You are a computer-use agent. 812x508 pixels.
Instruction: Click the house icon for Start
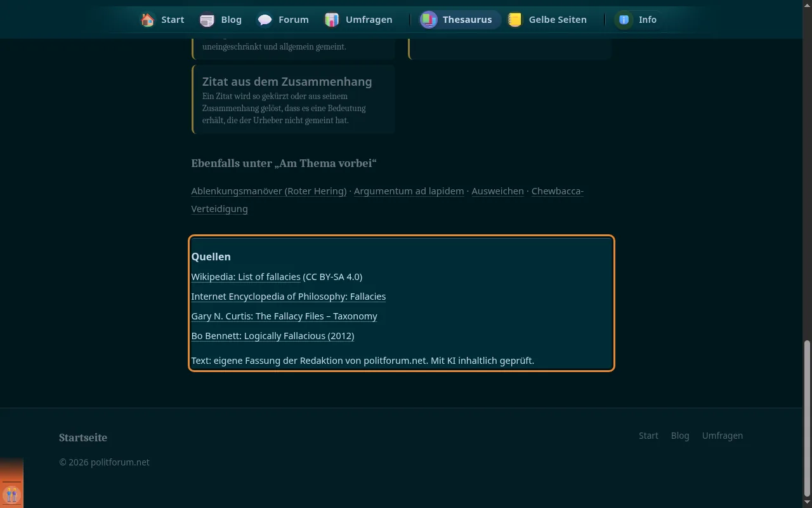pyautogui.click(x=148, y=20)
